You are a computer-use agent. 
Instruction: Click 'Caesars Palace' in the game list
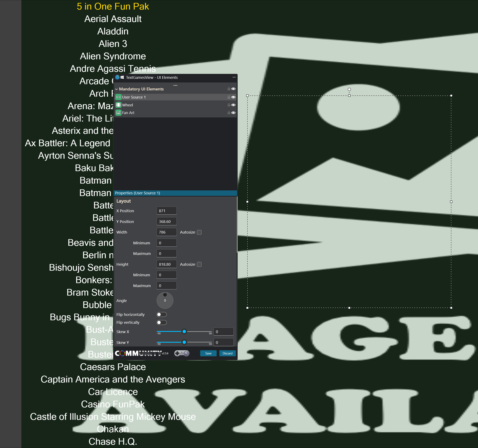pos(113,367)
